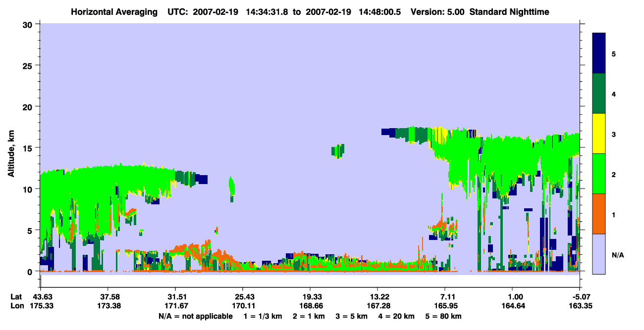Select the dark green color bar segment labeled 4

(x=599, y=94)
